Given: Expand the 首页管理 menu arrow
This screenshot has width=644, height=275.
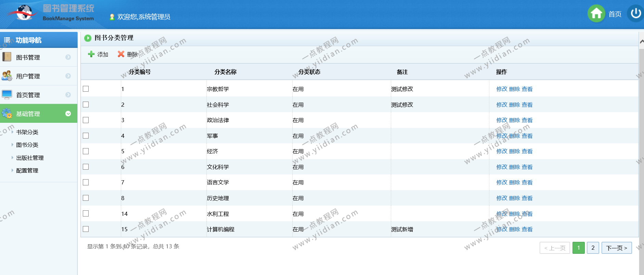Looking at the screenshot, I should tap(68, 95).
